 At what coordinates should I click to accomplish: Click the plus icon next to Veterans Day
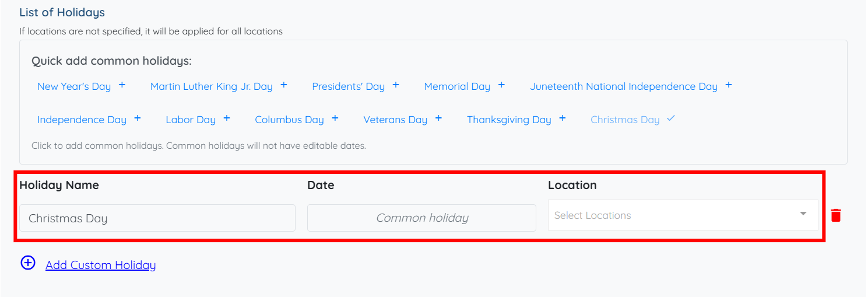click(438, 118)
